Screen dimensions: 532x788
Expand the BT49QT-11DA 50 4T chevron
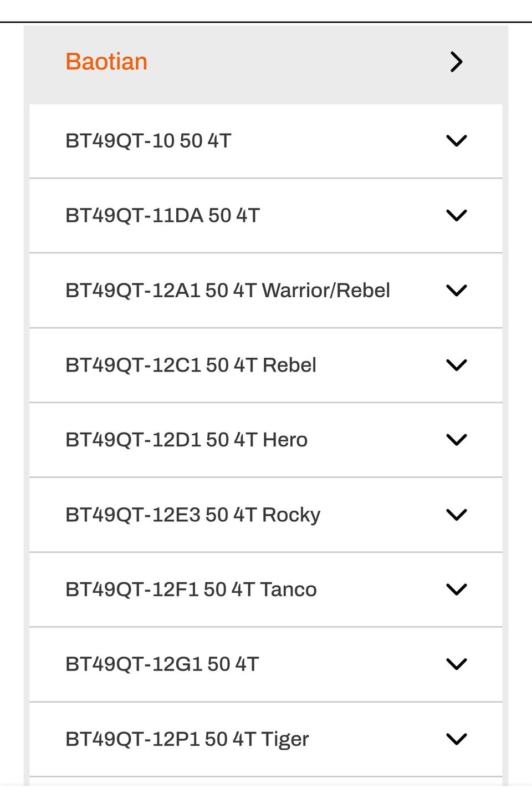pos(456,215)
